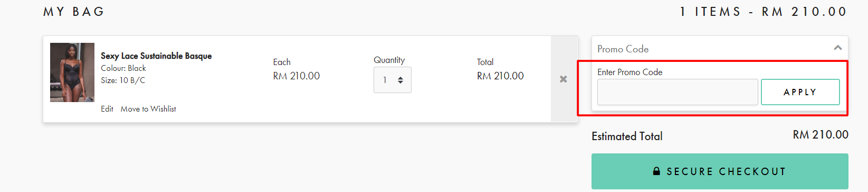Click the 1 ITEMS - RM 210.00 summary
This screenshot has height=192, width=868.
(763, 12)
